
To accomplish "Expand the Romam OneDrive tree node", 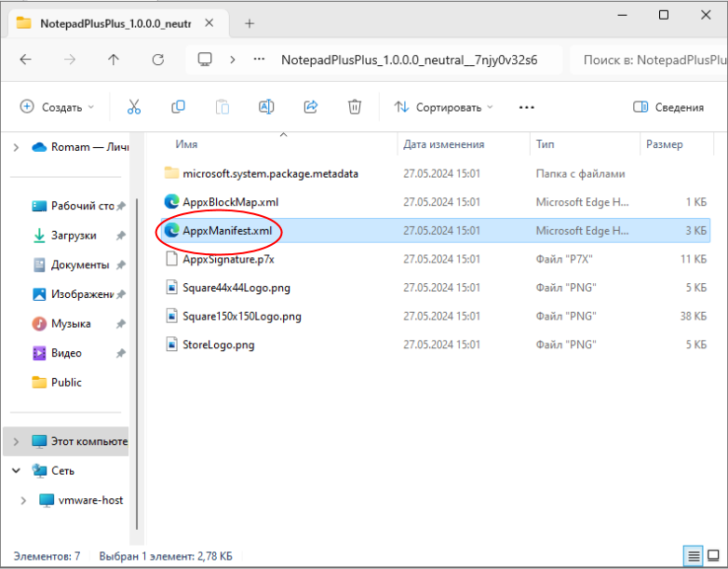I will point(16,147).
